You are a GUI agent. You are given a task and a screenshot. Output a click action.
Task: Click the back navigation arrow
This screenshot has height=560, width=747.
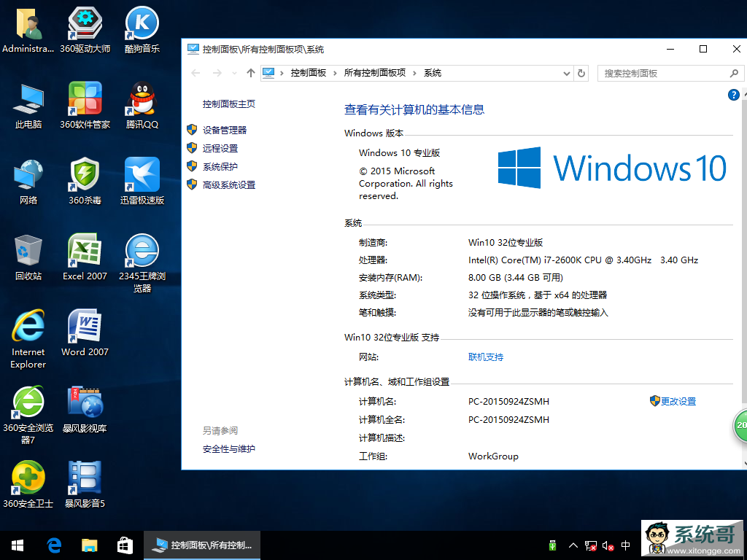pos(196,74)
